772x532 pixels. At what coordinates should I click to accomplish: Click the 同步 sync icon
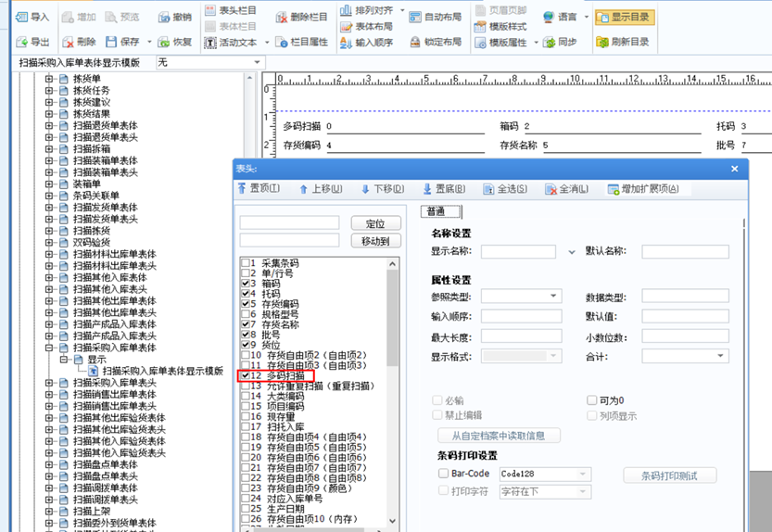549,43
